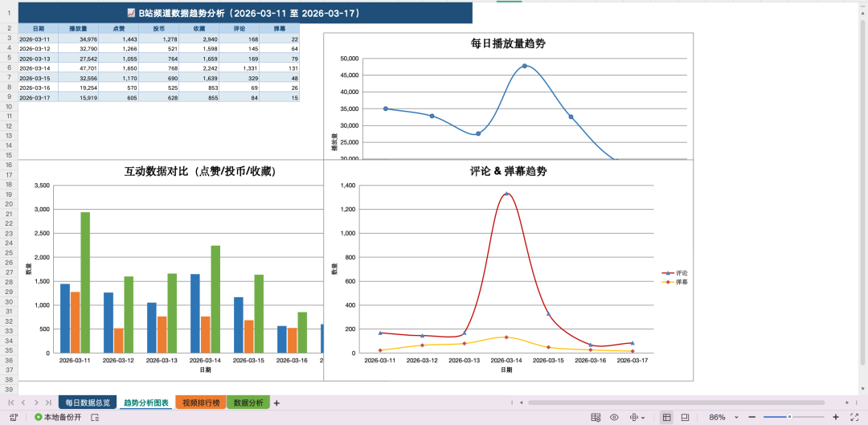Go to next sheet tab arrow
Image resolution: width=868 pixels, height=425 pixels.
[36, 403]
